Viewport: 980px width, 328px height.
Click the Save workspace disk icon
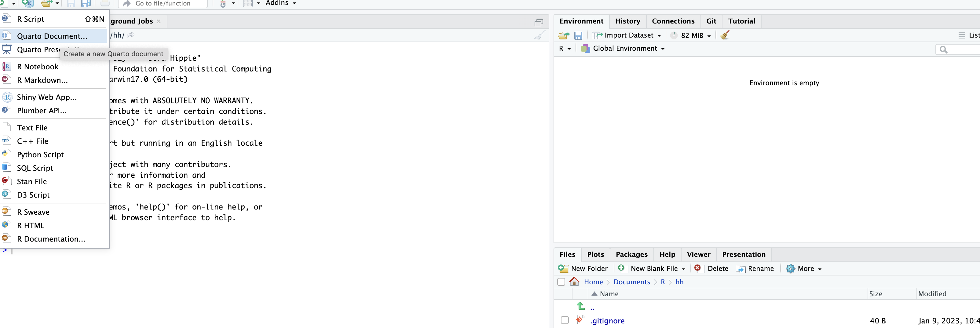pos(578,35)
